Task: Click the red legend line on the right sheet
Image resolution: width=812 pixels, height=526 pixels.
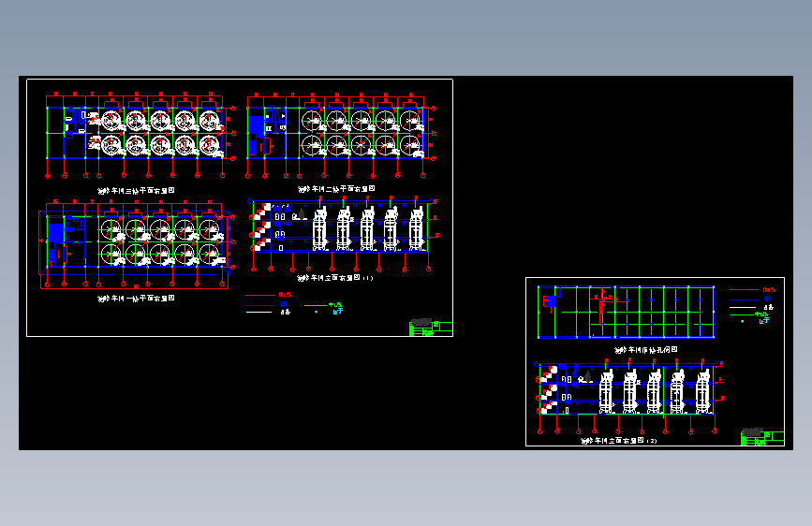Action: click(744, 290)
